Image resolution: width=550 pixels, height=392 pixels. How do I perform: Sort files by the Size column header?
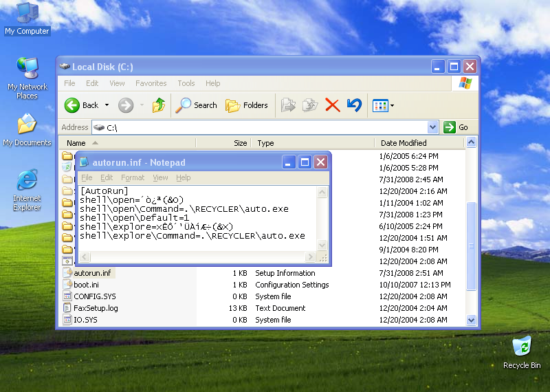tap(223, 143)
